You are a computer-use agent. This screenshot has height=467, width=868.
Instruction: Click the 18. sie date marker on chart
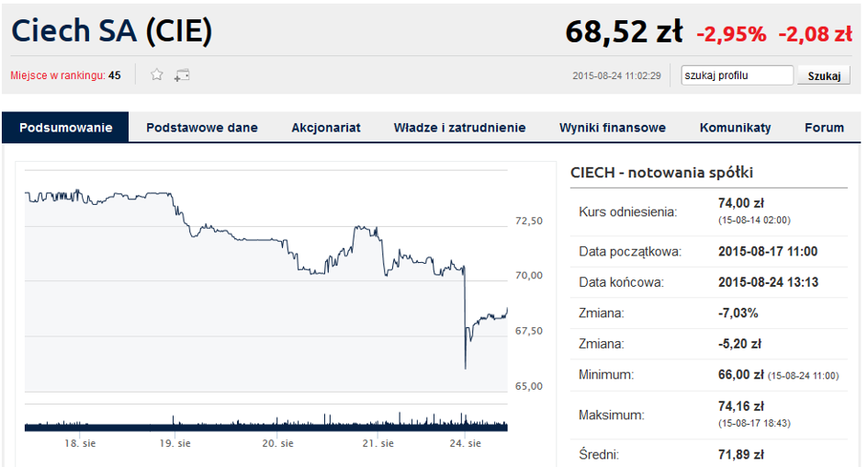tap(80, 443)
